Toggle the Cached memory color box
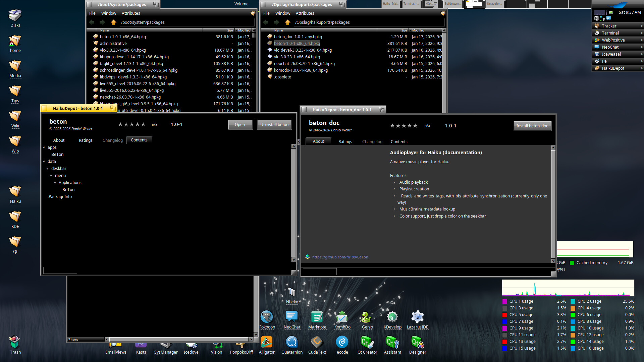The height and width of the screenshot is (362, 644). point(572,263)
